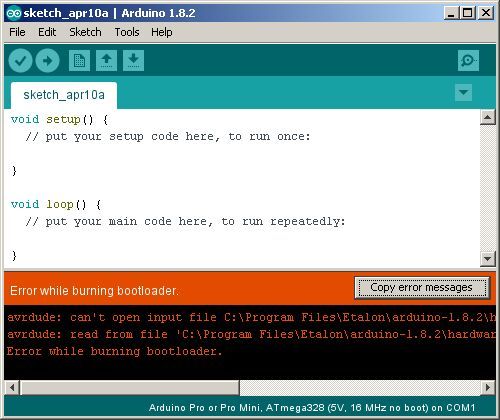
Task: Open the Serial Monitor magnifier icon
Action: [x=468, y=61]
